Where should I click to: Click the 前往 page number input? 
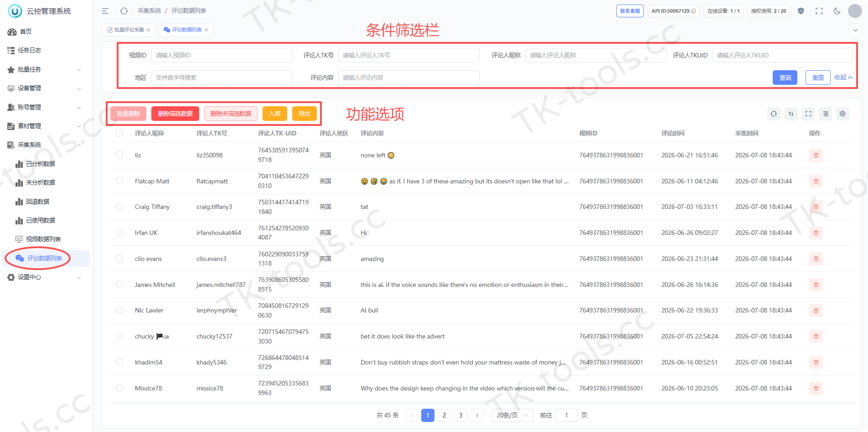(567, 416)
